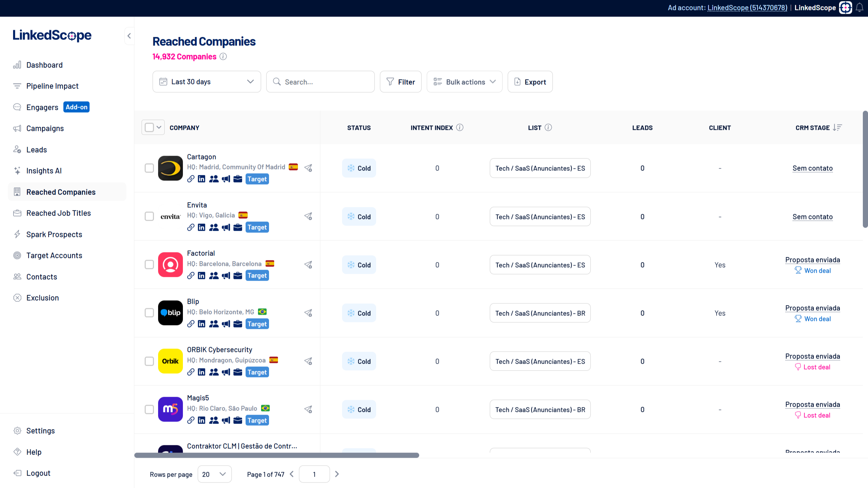Click Envita megaphone campaigns icon
The image size is (868, 488).
[226, 227]
